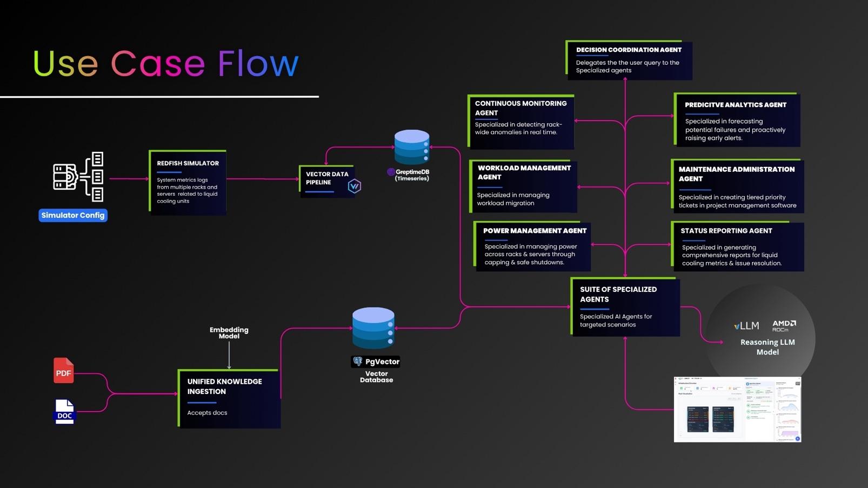Select the red PDF file icon
Screen dimensions: 868x488
point(63,371)
